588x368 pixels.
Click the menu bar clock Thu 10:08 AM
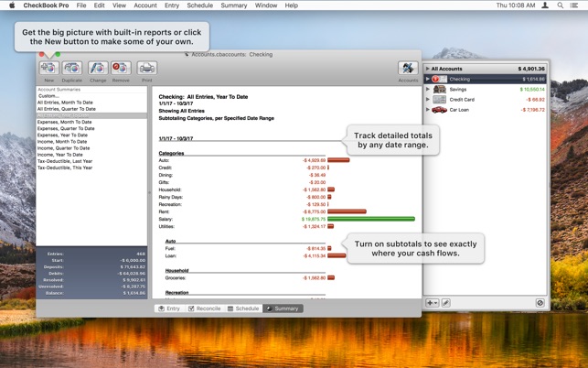(x=516, y=5)
